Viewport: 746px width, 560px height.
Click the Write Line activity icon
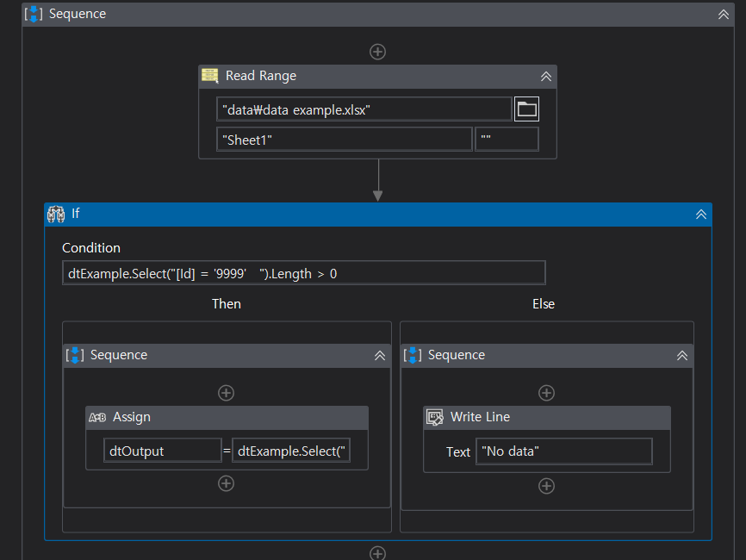(x=434, y=417)
